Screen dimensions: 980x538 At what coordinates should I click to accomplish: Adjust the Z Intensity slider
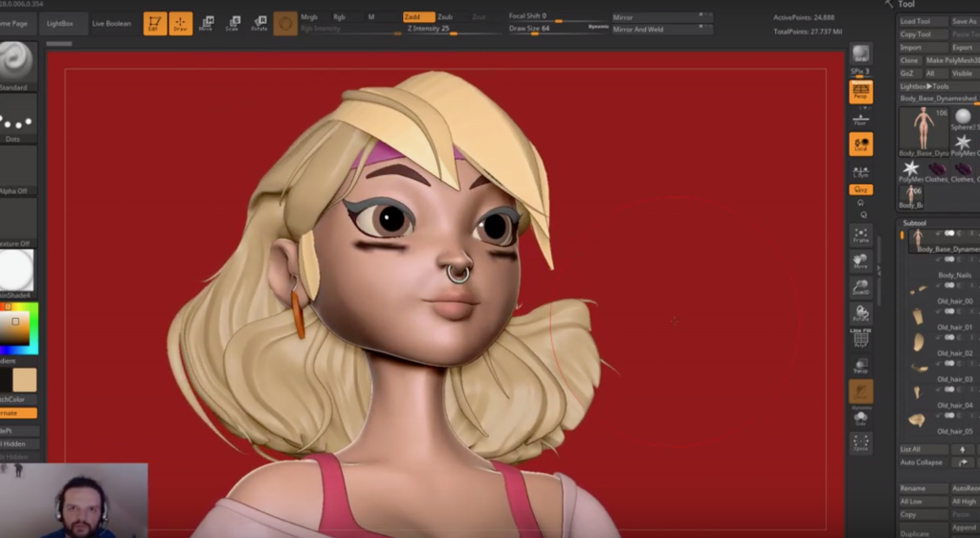click(454, 30)
